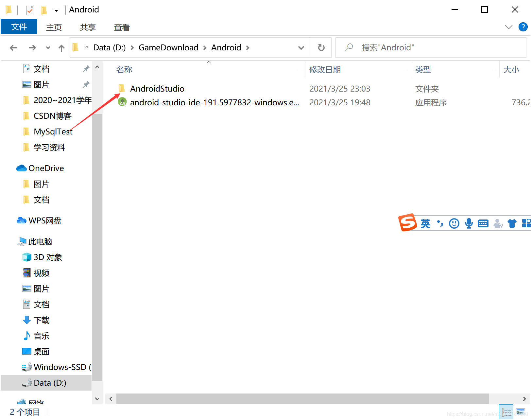Select OneDrive in the navigation pane

[46, 168]
